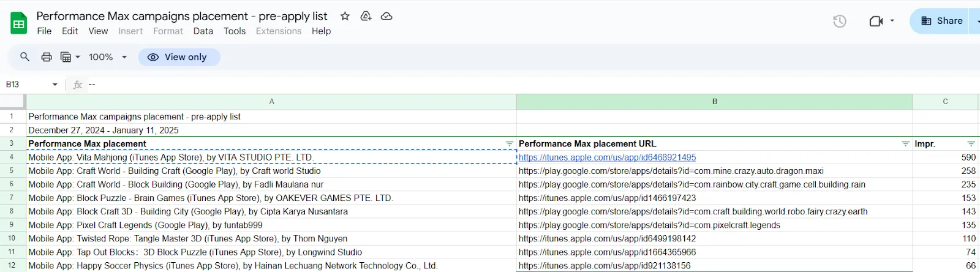Image resolution: width=980 pixels, height=272 pixels.
Task: Check the cloud document status icon
Action: pyautogui.click(x=386, y=16)
